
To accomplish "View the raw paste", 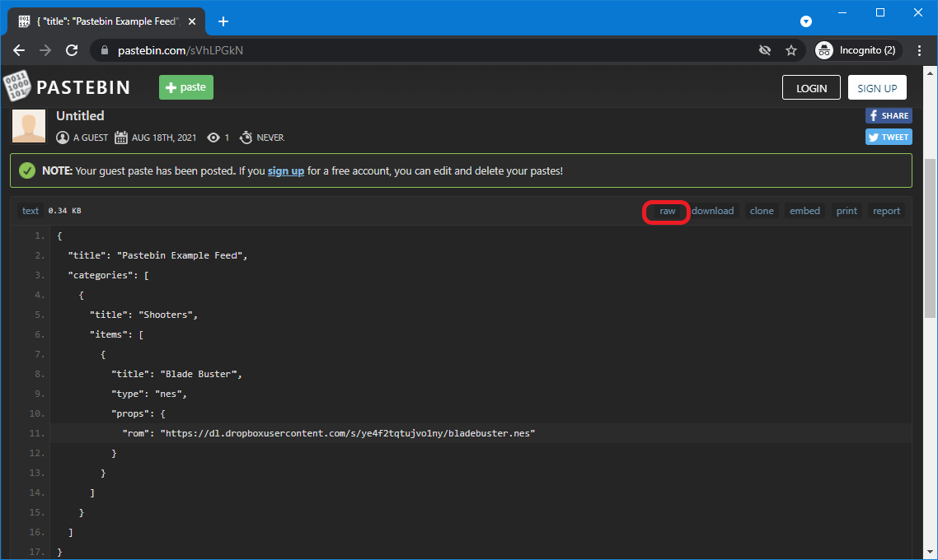I will tap(667, 211).
